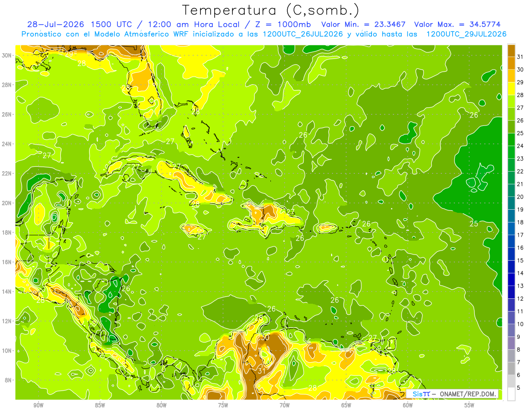This screenshot has height=411, width=532.
Task: Click the "1200UTC_26JUL2026" initialization time
Action: (x=303, y=34)
